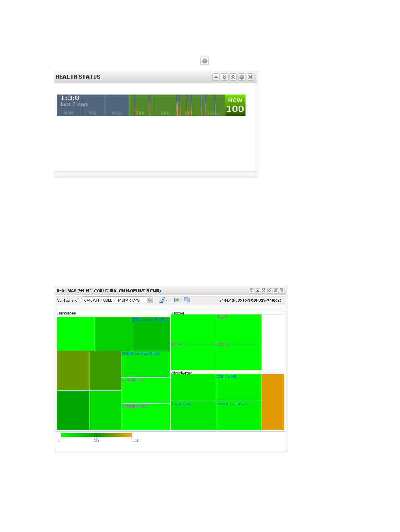
Task: Collapse Health Status panel with up-arrow icon
Action: 216,77
